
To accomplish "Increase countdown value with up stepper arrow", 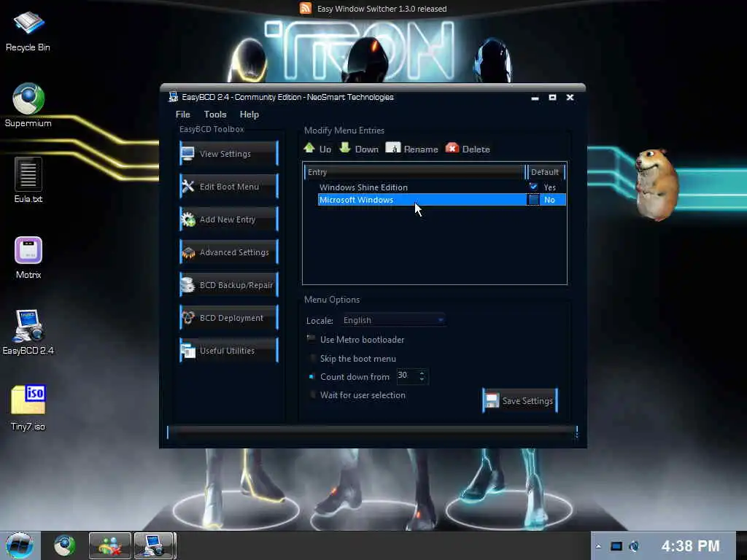I will point(422,373).
